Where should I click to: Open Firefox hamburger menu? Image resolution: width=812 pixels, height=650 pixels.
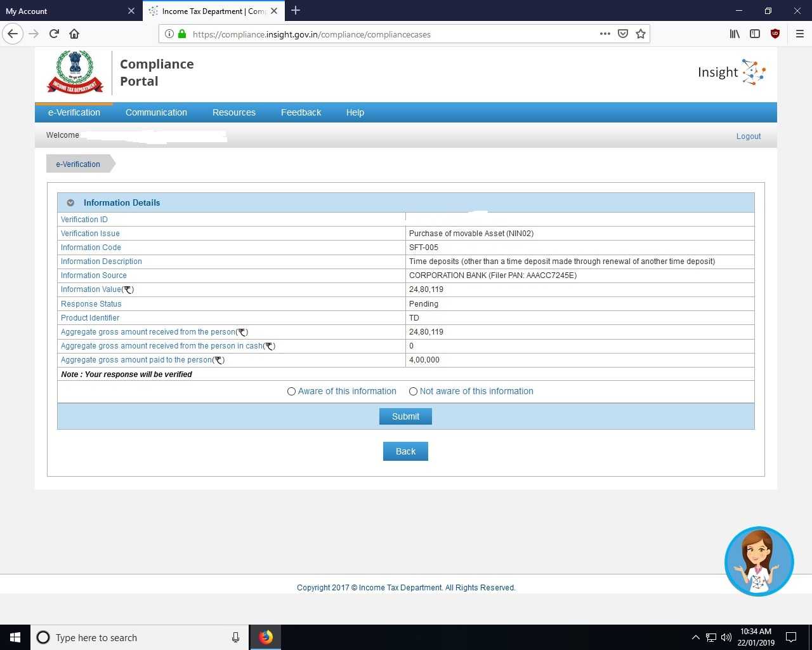tap(800, 34)
